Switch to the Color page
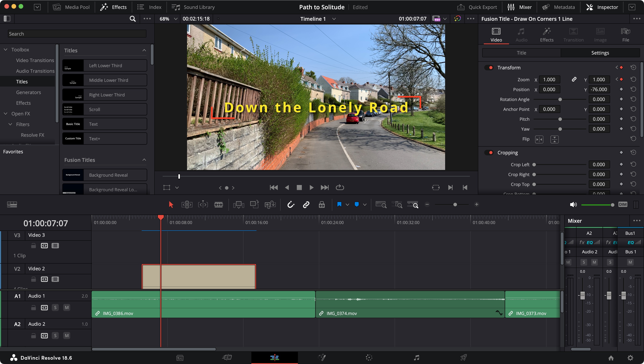This screenshot has width=644, height=364. pyautogui.click(x=369, y=357)
